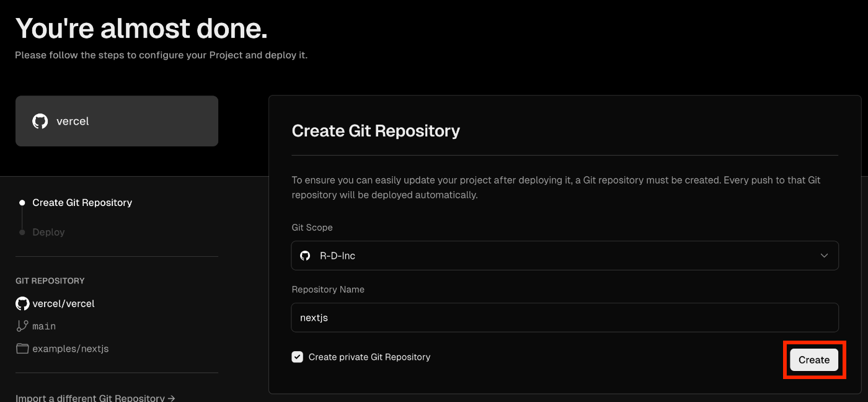868x402 pixels.
Task: Click the You're almost done heading
Action: [141, 29]
